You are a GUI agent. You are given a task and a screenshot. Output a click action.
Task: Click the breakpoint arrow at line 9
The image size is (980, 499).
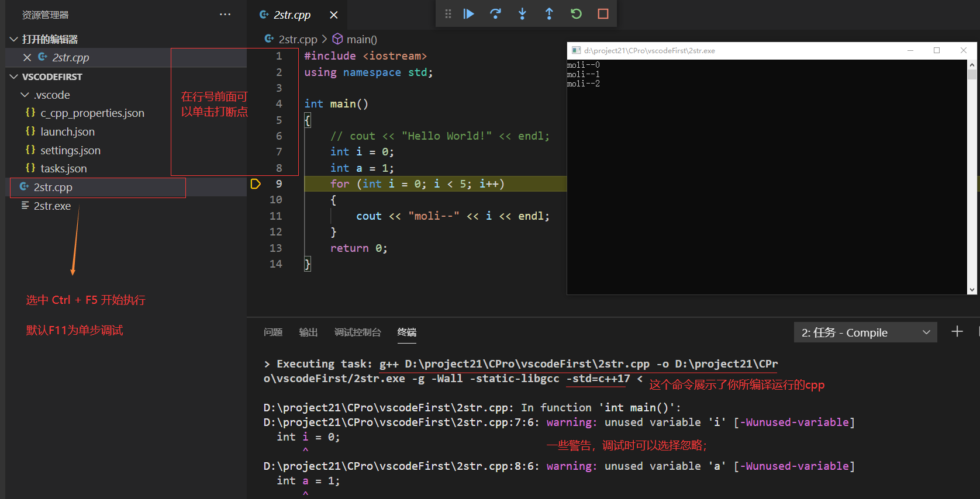(256, 184)
